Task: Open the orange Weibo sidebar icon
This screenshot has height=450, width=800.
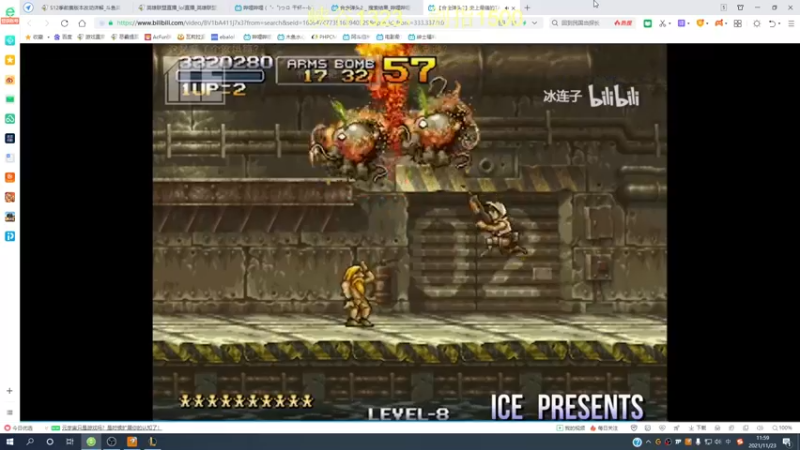Action: point(10,80)
